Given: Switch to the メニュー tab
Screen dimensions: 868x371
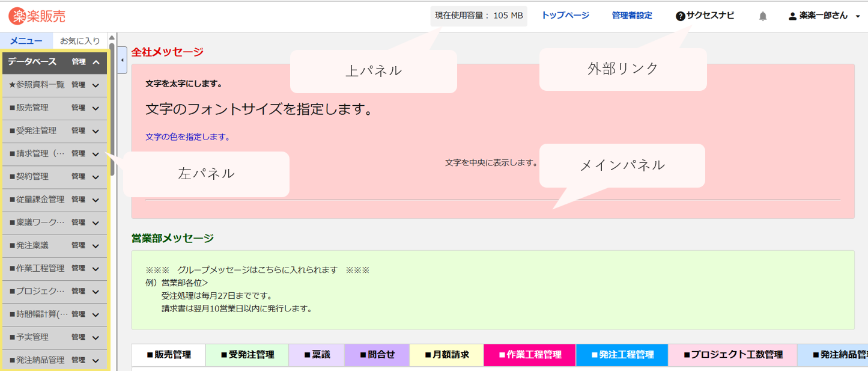Looking at the screenshot, I should point(26,41).
